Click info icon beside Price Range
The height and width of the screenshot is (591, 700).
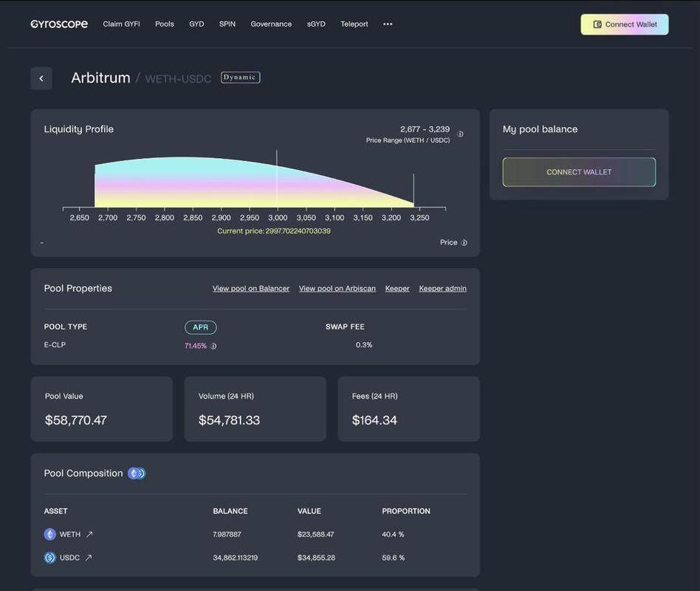(461, 134)
